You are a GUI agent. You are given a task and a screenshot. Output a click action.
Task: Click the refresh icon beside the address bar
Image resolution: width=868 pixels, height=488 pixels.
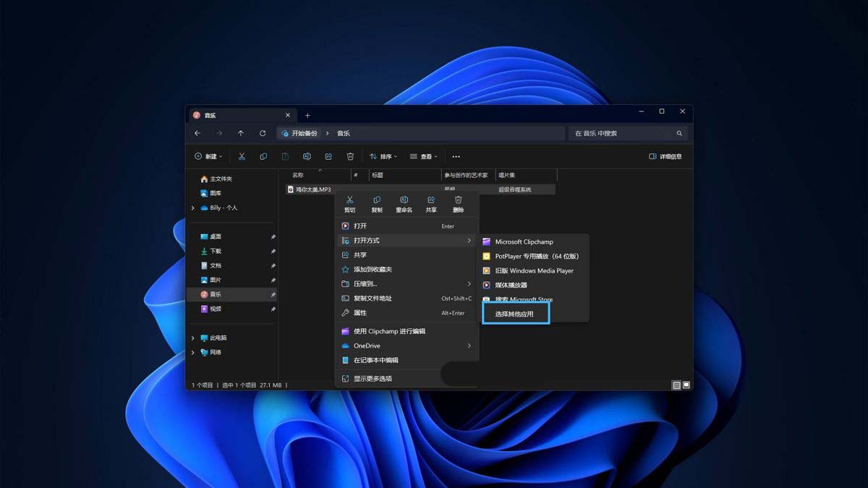click(x=263, y=134)
